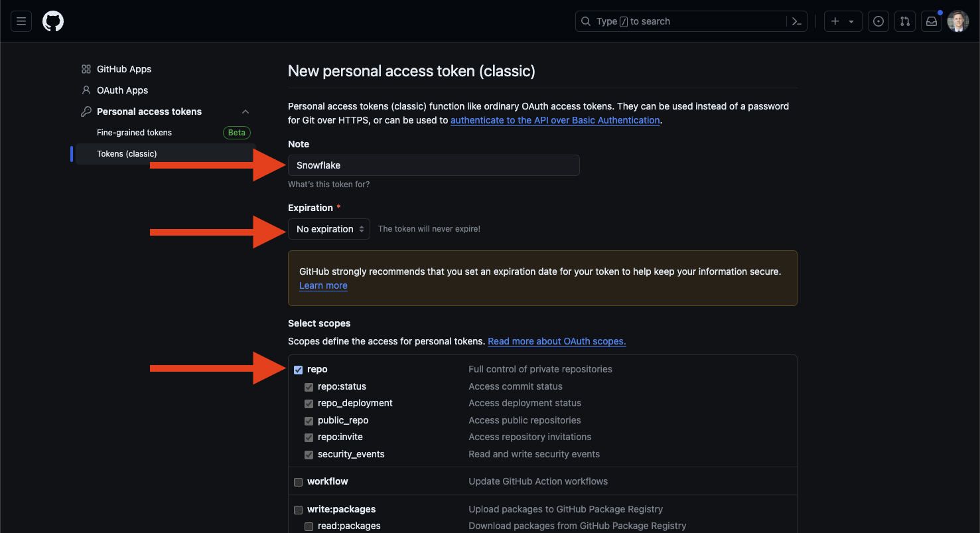
Task: Uncheck the repo scope checkbox
Action: (x=299, y=370)
